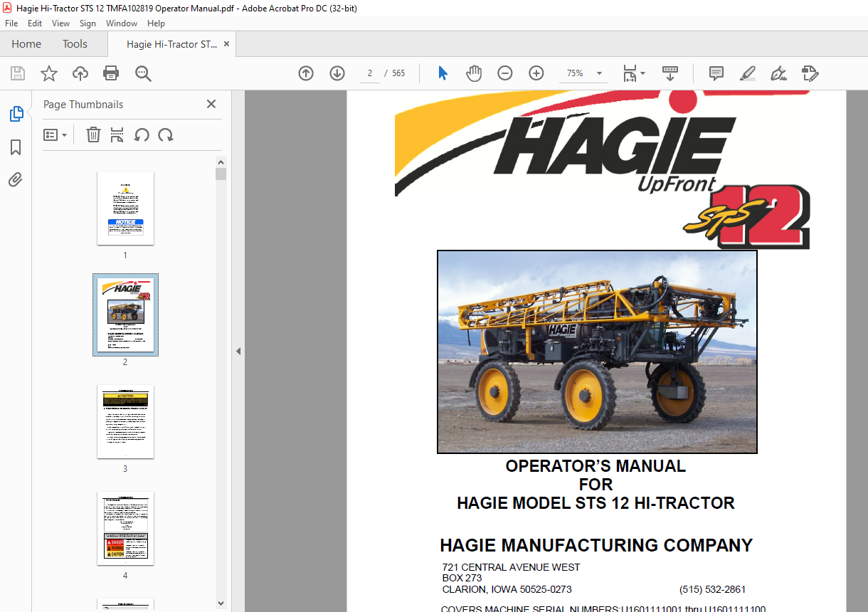Open the sign document pen icon
Image resolution: width=868 pixels, height=612 pixels.
coord(778,73)
